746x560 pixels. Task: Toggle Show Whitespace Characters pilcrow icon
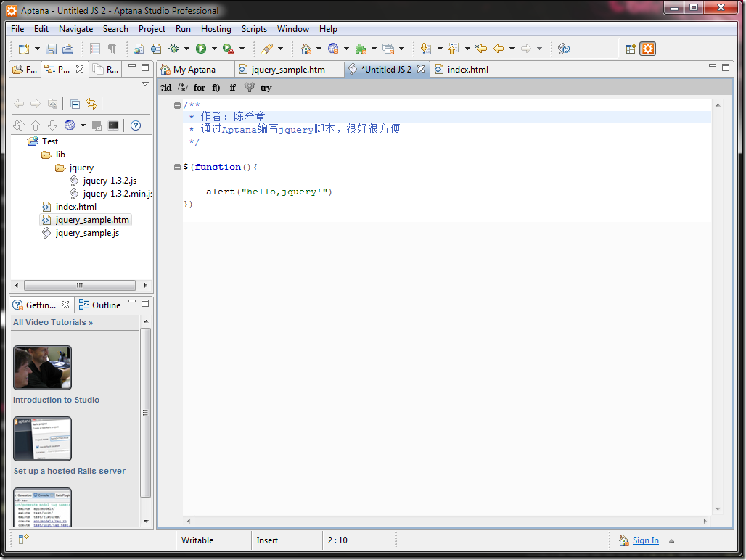point(112,49)
